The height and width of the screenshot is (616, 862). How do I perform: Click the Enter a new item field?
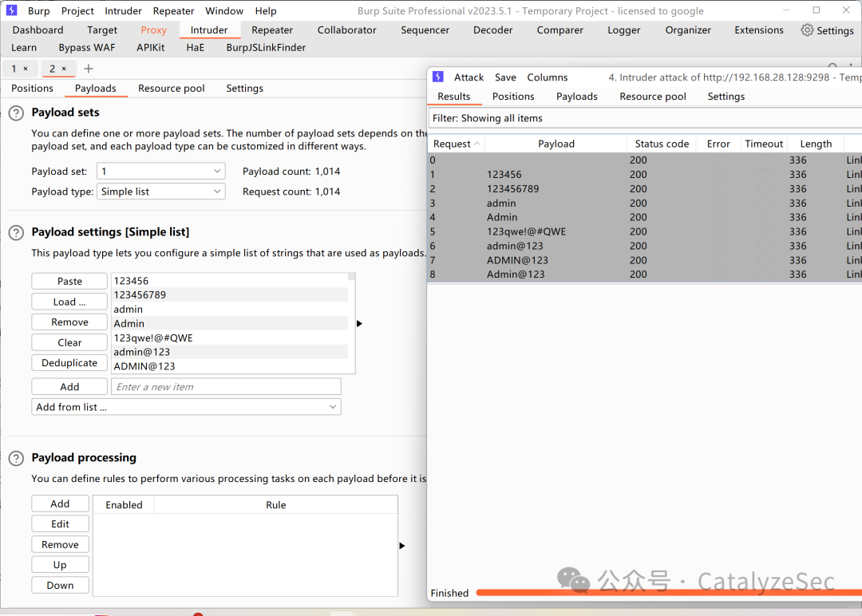226,387
